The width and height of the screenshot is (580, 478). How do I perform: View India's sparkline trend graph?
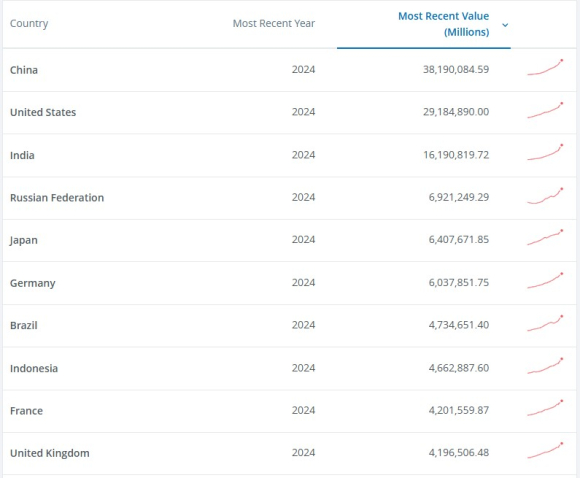point(545,152)
